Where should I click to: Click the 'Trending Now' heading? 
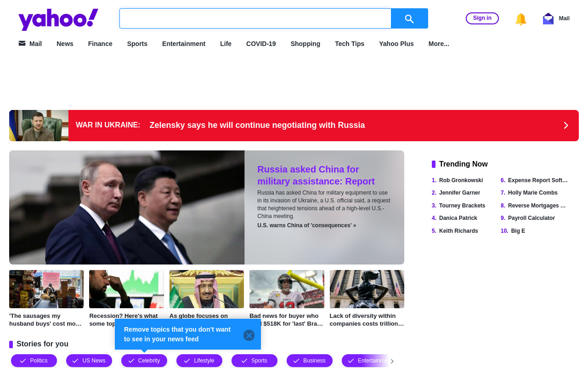click(x=464, y=164)
